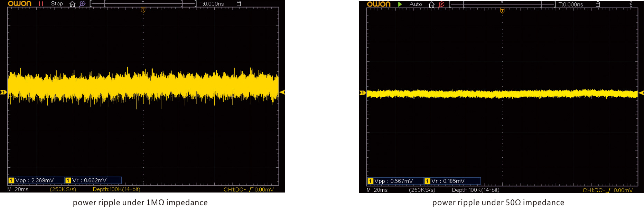Click the Stop status label

click(x=57, y=4)
